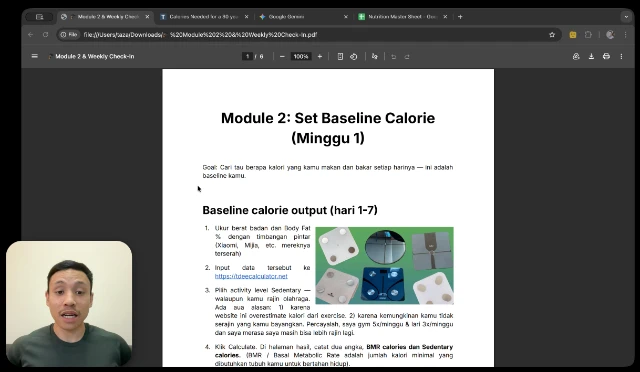
Task: Click the fit to page icon
Action: (x=340, y=56)
